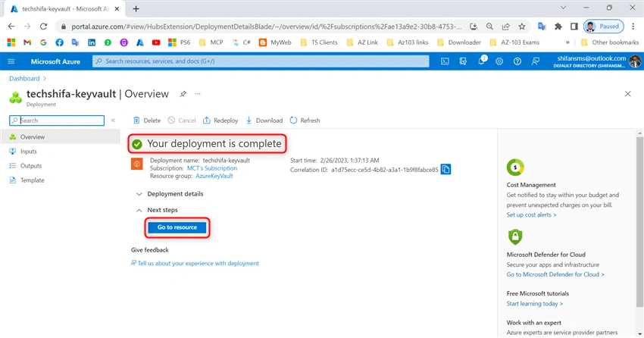Viewport: 644px width, 338px height.
Task: Collapse the left menu with double chevron
Action: click(113, 120)
